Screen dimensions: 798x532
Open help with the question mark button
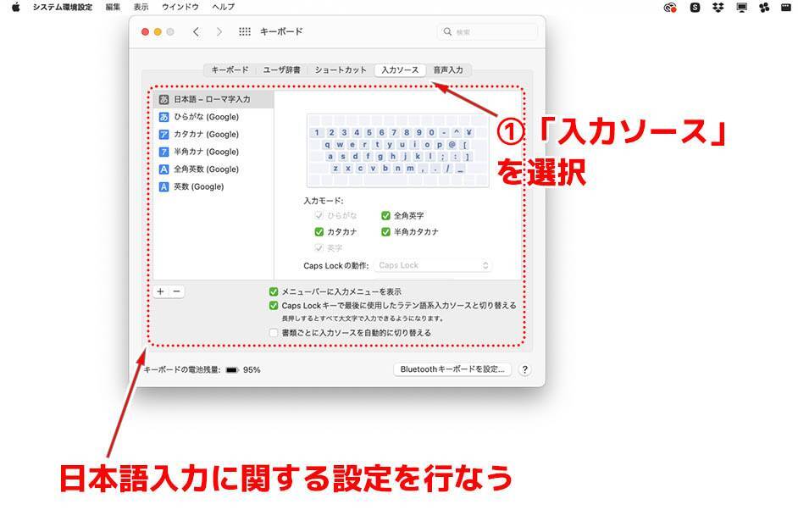click(x=524, y=369)
